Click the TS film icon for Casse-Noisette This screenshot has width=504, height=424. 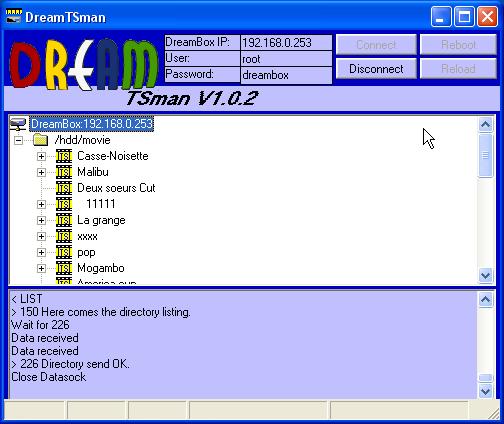(x=64, y=156)
